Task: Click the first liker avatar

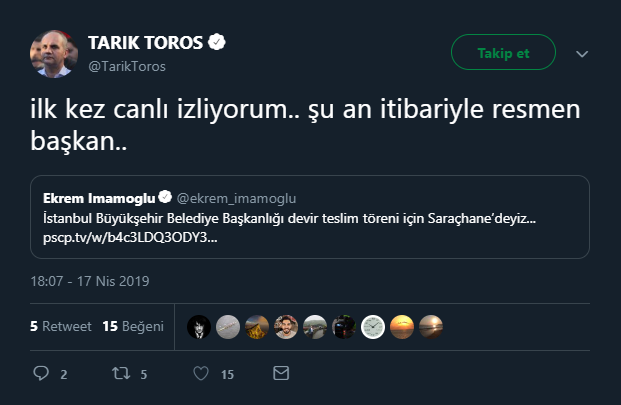Action: click(200, 327)
